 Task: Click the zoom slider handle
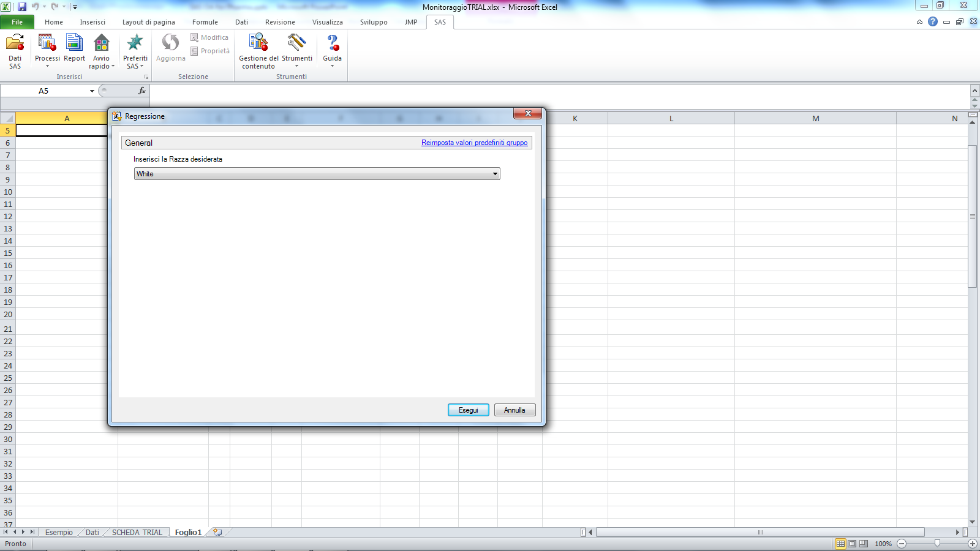click(x=937, y=544)
